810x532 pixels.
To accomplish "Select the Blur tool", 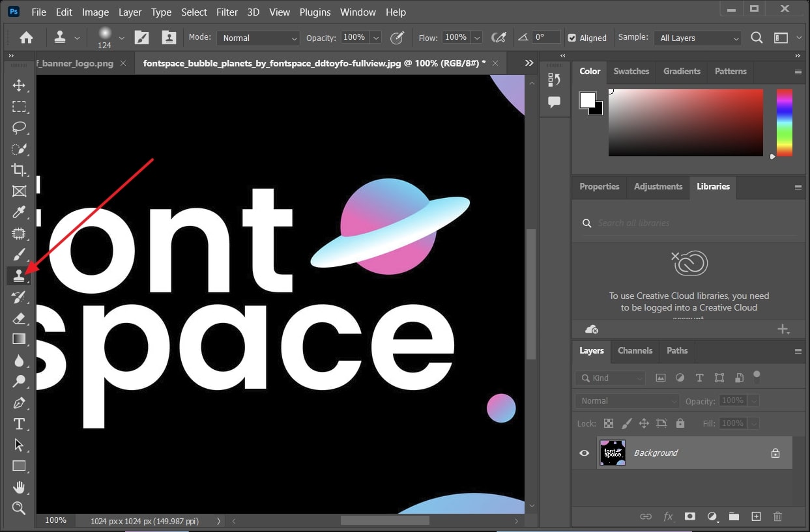I will [x=19, y=360].
